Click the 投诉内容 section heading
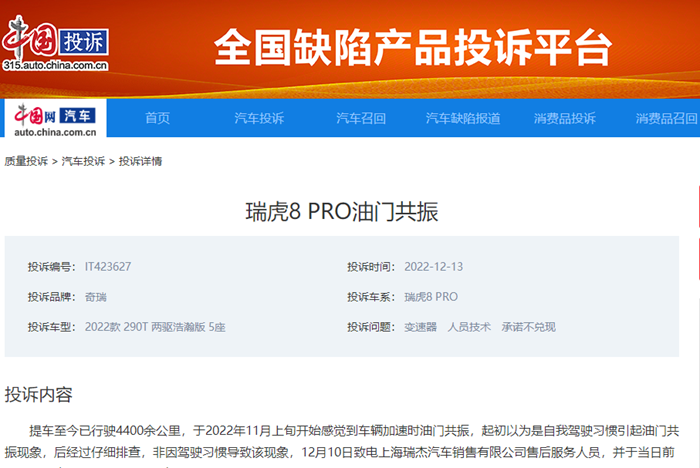 pos(38,394)
